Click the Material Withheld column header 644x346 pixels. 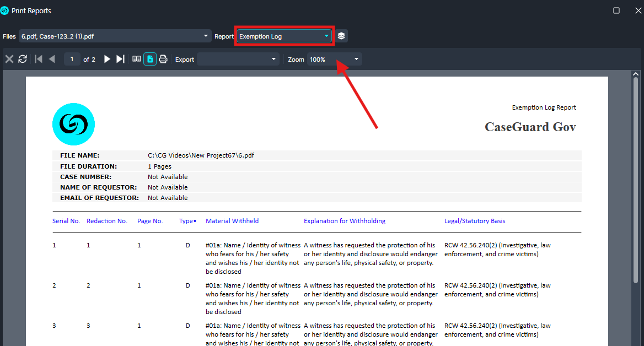click(232, 221)
